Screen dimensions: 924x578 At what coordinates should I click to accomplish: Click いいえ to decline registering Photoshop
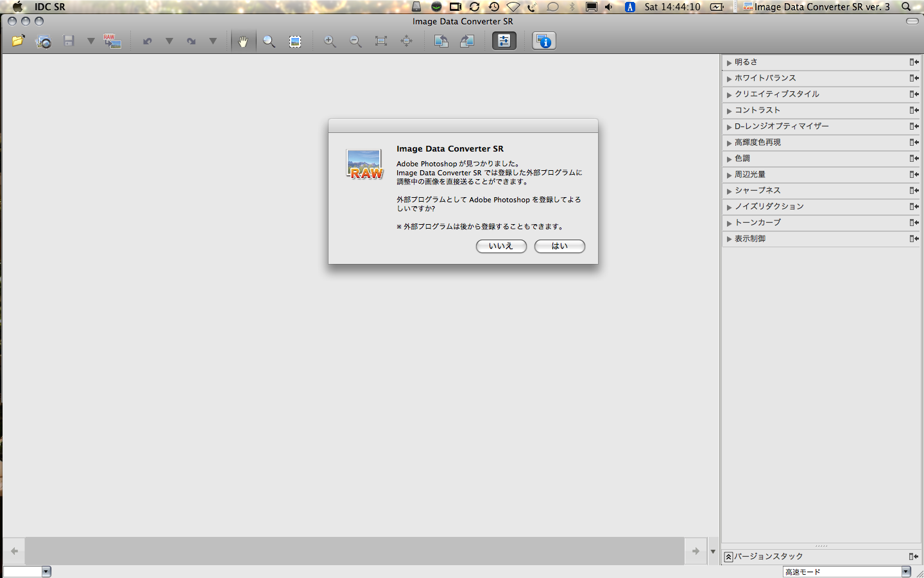[501, 246]
